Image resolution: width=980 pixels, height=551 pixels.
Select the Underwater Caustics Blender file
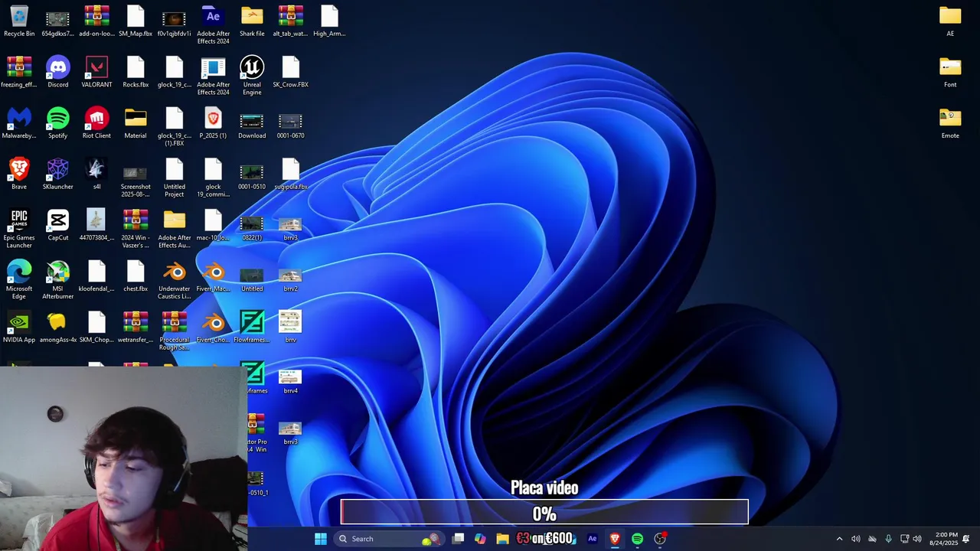(174, 280)
